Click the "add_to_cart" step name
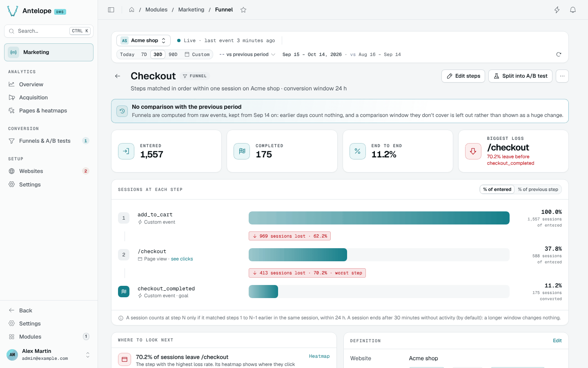 155,215
